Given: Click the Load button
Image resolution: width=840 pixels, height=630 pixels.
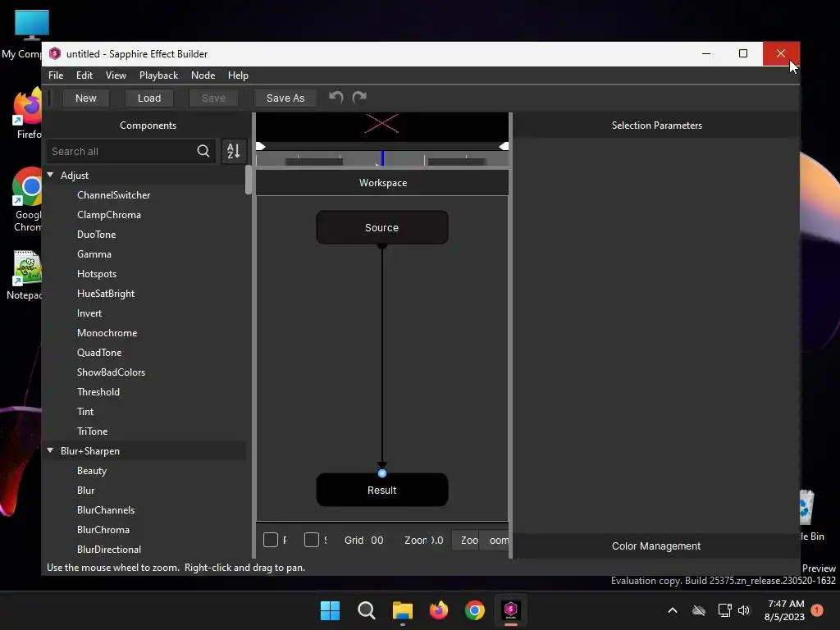Looking at the screenshot, I should (x=149, y=98).
